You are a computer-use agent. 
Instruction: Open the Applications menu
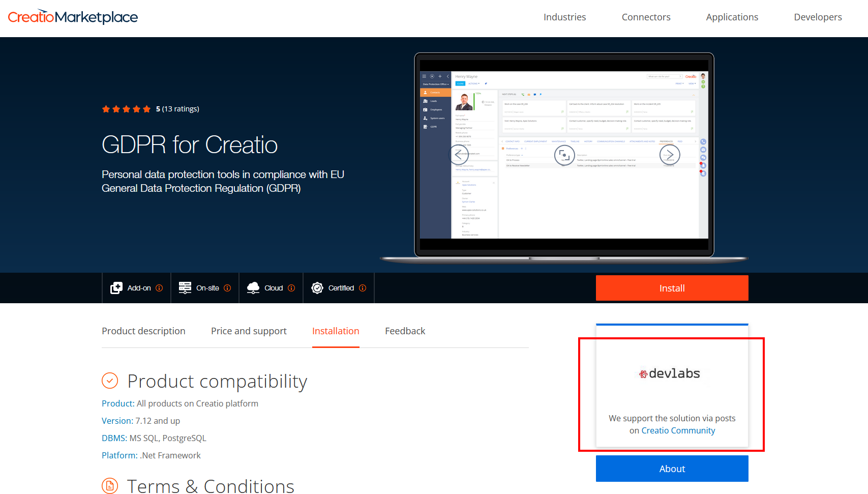click(732, 17)
